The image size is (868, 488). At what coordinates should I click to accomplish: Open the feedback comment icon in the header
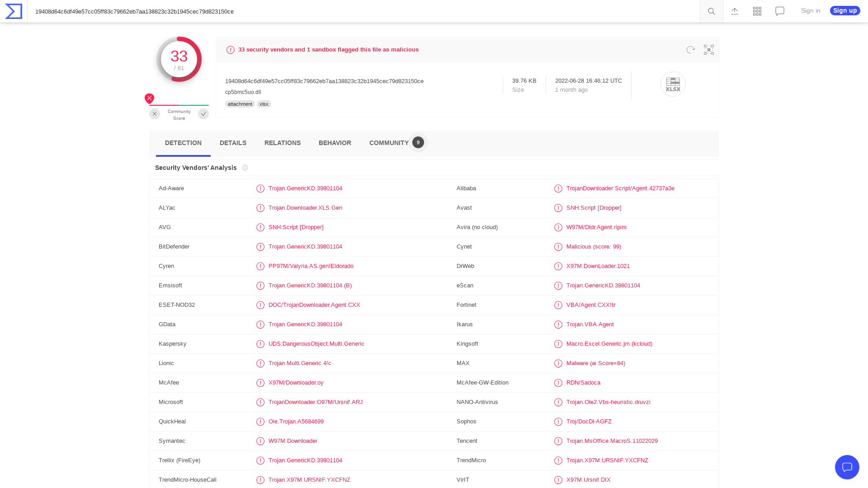tap(779, 11)
